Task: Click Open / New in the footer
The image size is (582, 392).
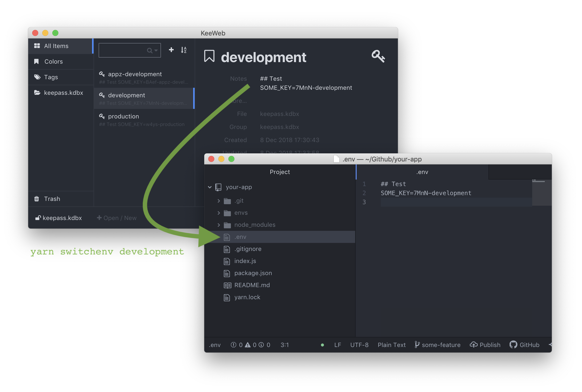Action: pos(117,218)
